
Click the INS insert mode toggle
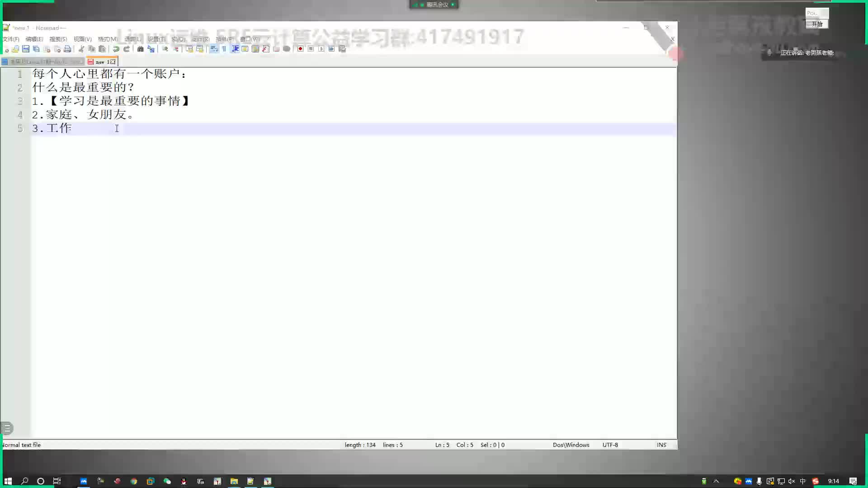click(x=661, y=445)
